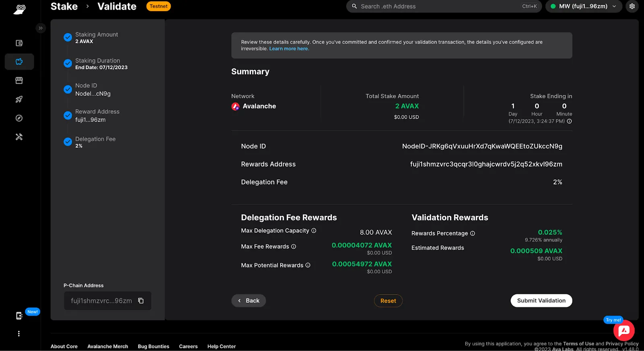The image size is (644, 351).
Task: Open Help Center footer link
Action: [x=221, y=346]
